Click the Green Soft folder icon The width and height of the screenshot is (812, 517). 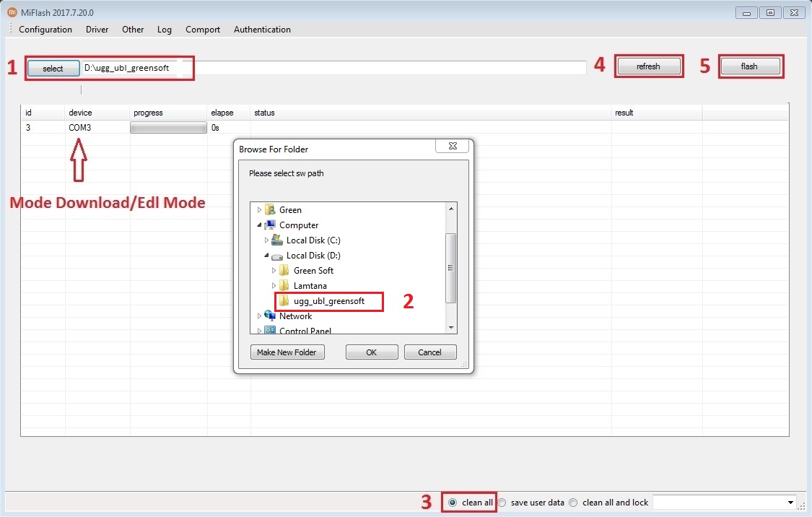point(284,271)
